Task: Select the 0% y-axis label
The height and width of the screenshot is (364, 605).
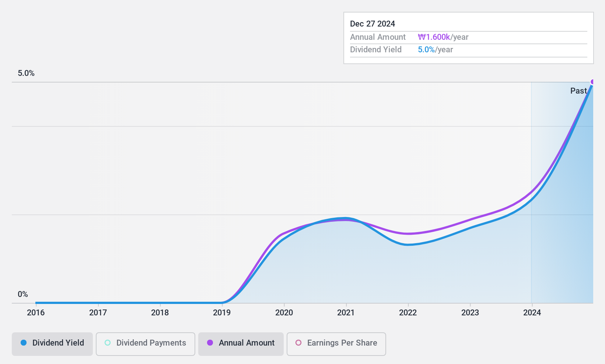Action: click(x=23, y=294)
